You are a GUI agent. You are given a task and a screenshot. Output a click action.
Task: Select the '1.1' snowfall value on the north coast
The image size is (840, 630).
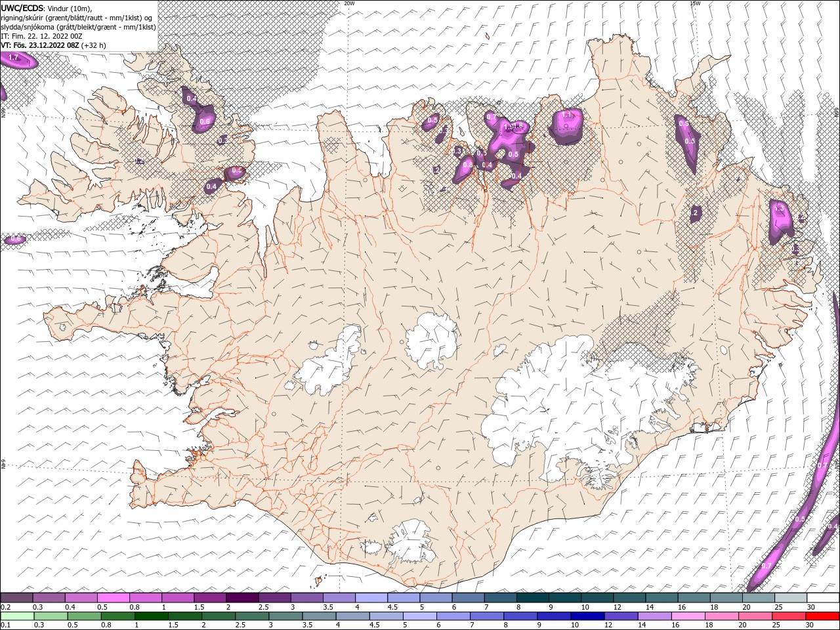click(x=568, y=115)
